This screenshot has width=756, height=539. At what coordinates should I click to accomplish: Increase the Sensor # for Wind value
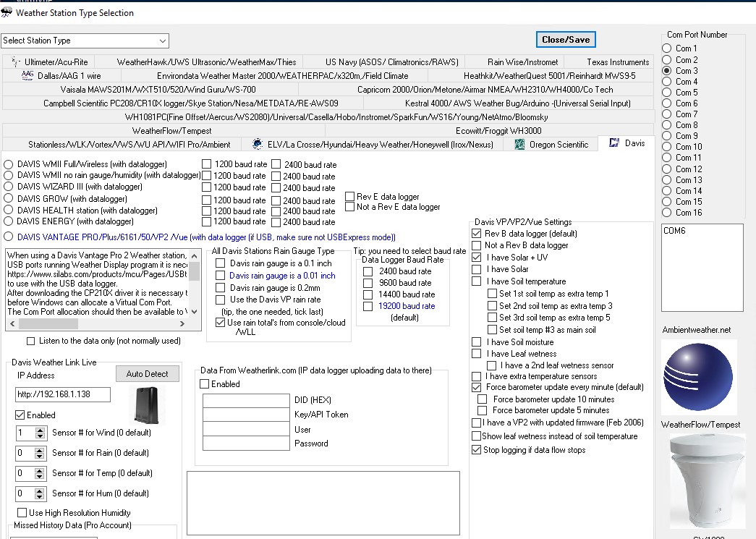[x=40, y=430]
